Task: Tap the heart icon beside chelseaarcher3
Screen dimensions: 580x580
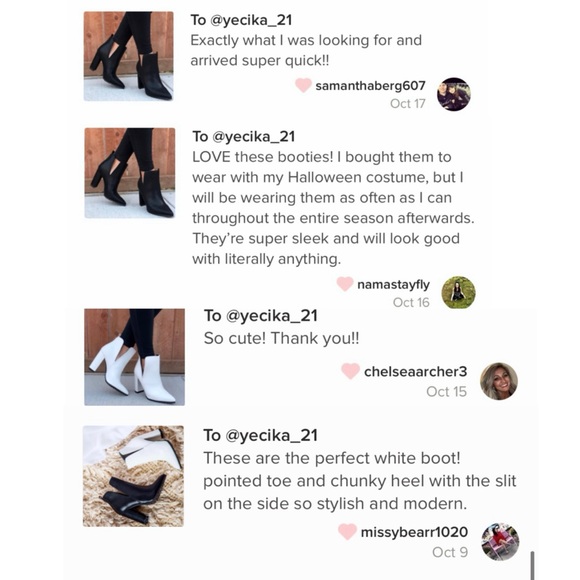Action: click(350, 371)
